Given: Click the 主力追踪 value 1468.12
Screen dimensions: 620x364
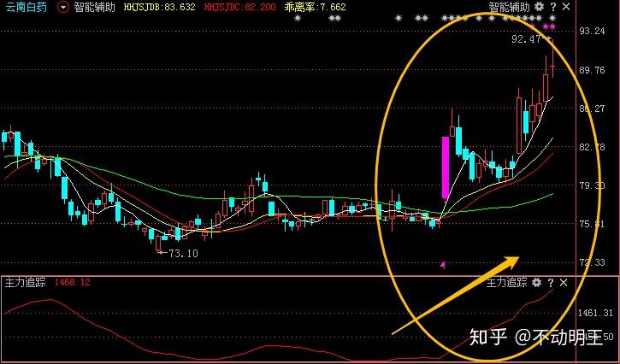Looking at the screenshot, I should coord(73,282).
